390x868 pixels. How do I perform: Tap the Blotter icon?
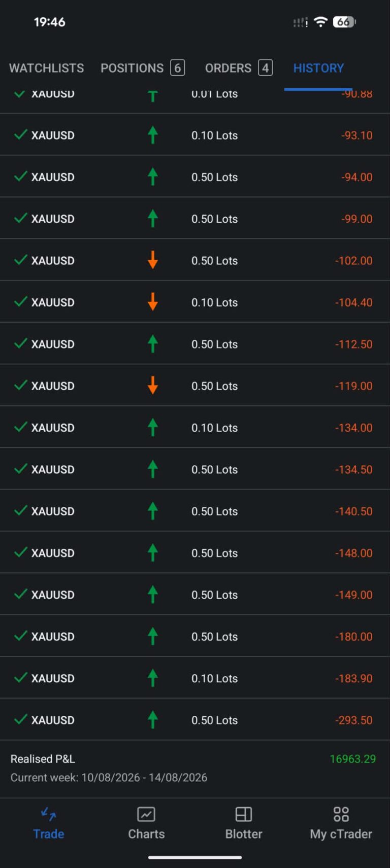click(244, 814)
